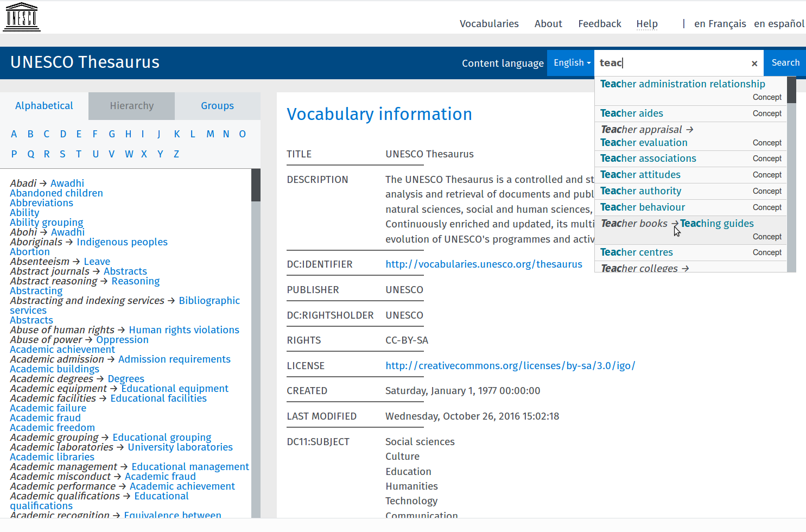
Task: Click the UNESCO Thesaurus header title
Action: click(x=85, y=62)
